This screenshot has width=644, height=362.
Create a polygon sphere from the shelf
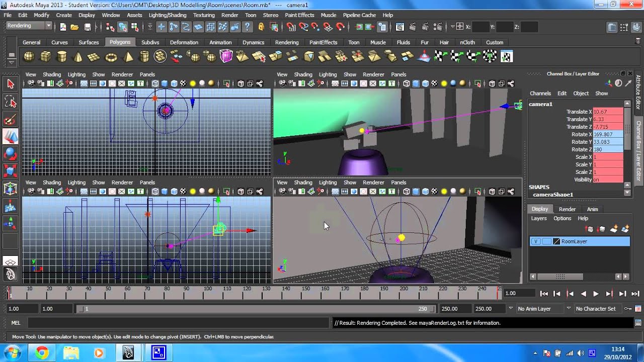(29, 56)
